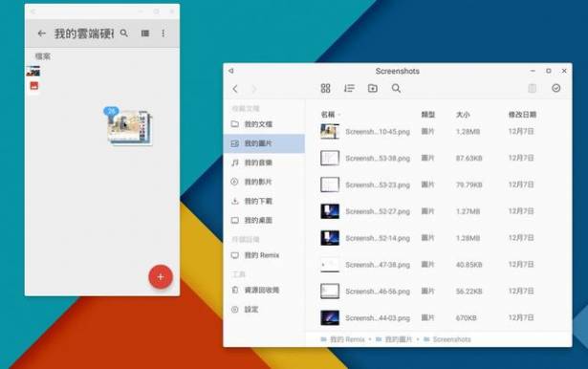
Task: Go back using the file manager arrow
Action: (x=235, y=89)
